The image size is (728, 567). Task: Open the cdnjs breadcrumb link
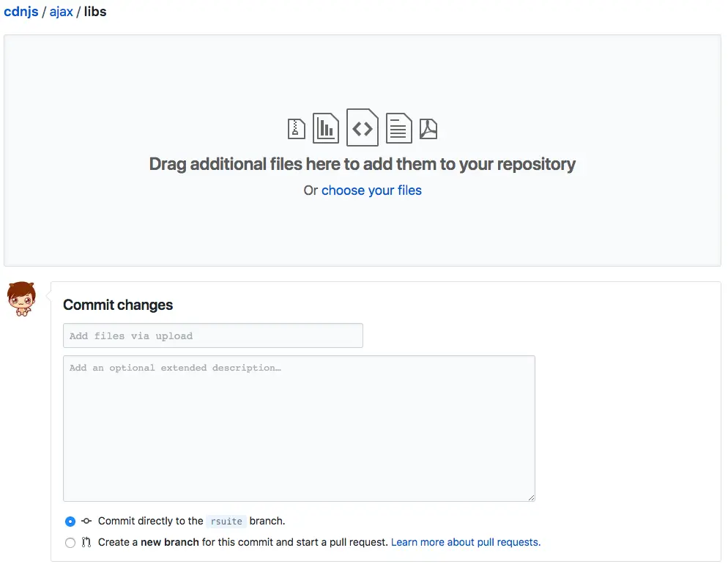[21, 12]
